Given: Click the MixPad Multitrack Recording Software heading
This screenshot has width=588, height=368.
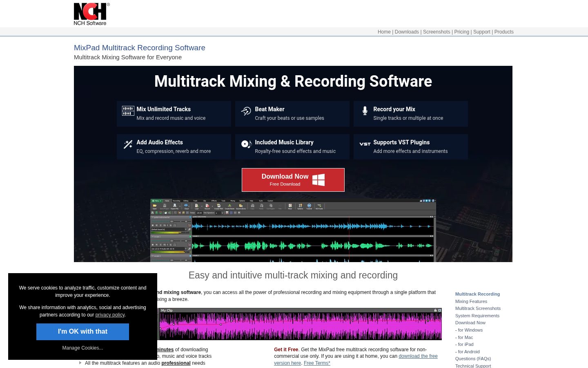Looking at the screenshot, I should [x=140, y=48].
